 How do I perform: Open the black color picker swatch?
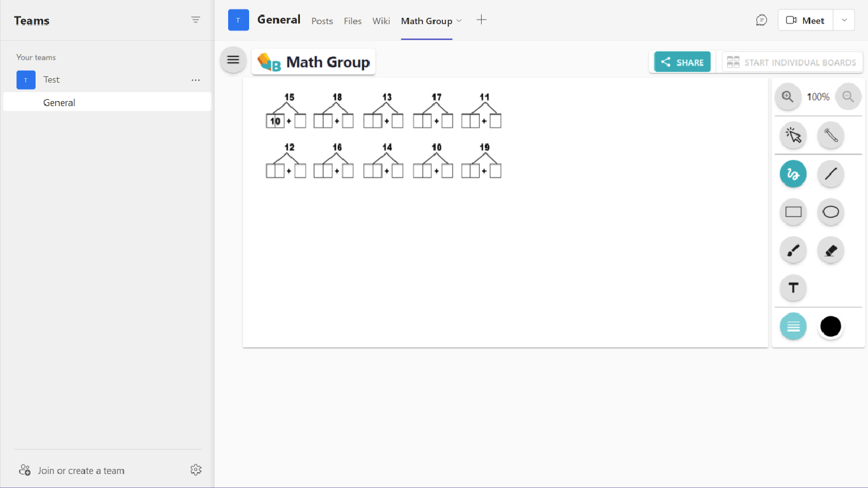tap(831, 327)
